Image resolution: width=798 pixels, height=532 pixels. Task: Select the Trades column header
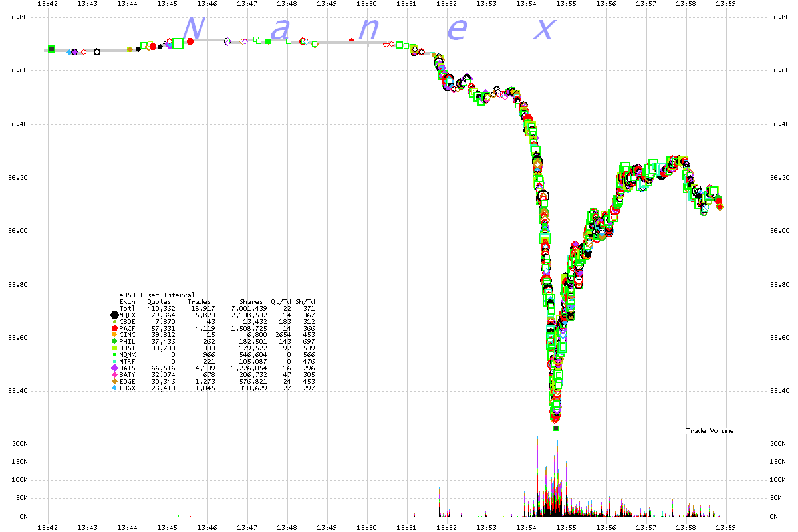(199, 302)
